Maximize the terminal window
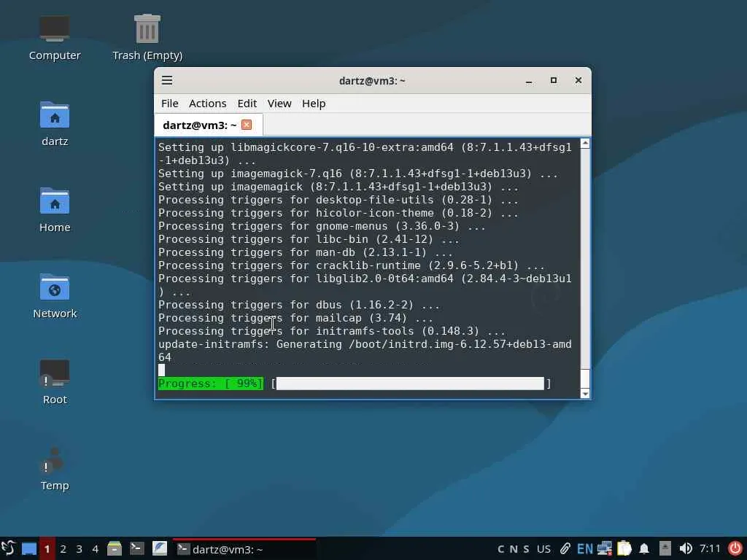 tap(554, 80)
